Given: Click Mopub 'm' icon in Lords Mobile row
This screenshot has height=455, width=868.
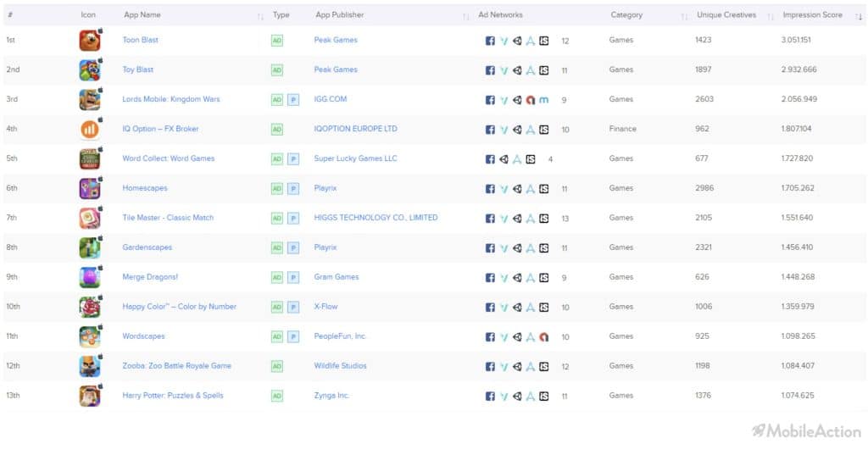Looking at the screenshot, I should coord(544,100).
